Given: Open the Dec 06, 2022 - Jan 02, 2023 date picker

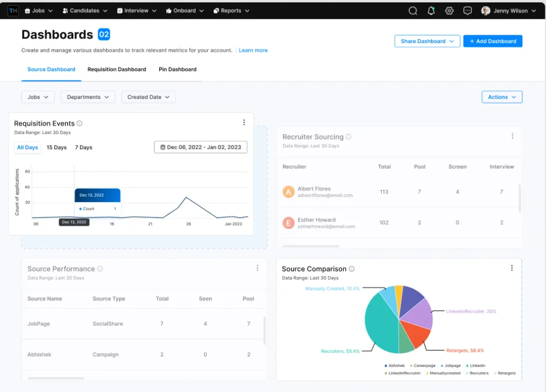Looking at the screenshot, I should [x=201, y=147].
